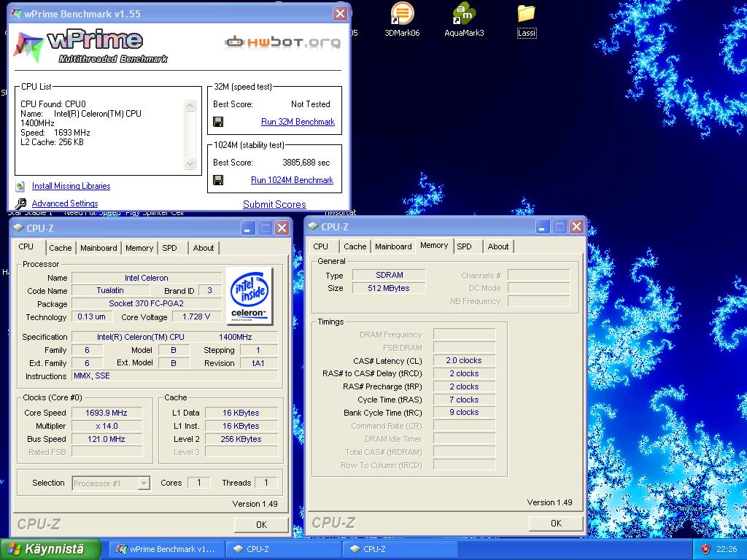Select CPU tab in left CPU-Z window

(26, 246)
